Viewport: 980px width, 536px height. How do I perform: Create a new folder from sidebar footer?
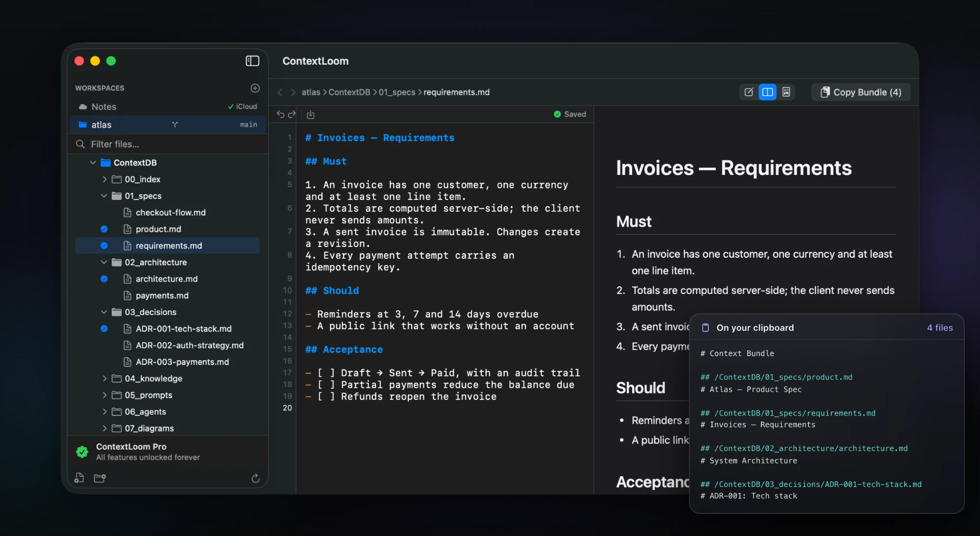click(100, 478)
